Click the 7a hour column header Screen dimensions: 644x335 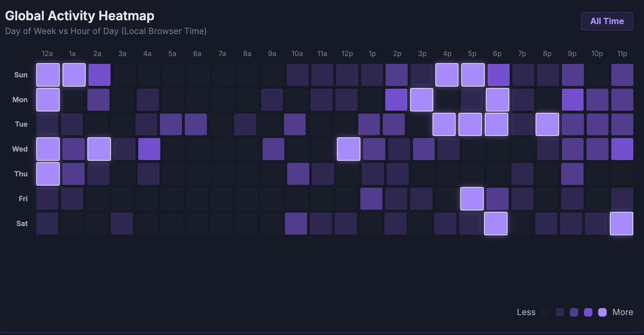click(222, 54)
